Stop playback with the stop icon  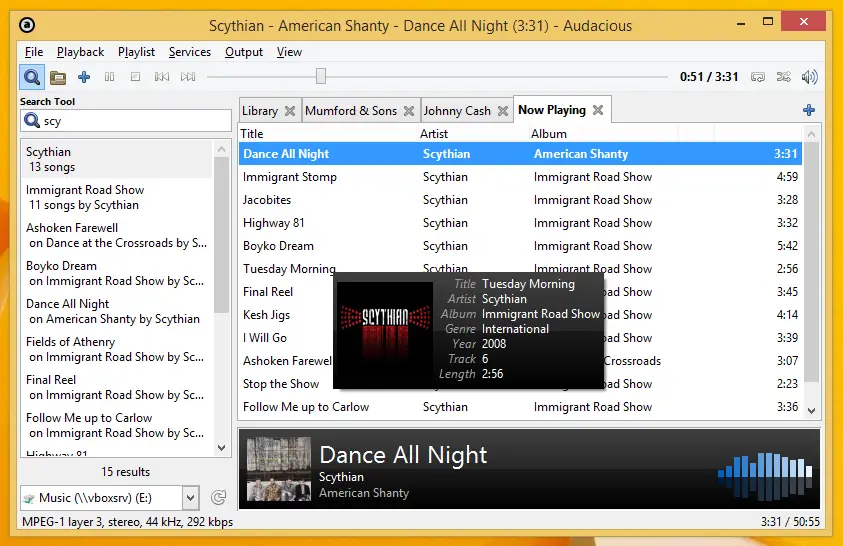pyautogui.click(x=135, y=77)
